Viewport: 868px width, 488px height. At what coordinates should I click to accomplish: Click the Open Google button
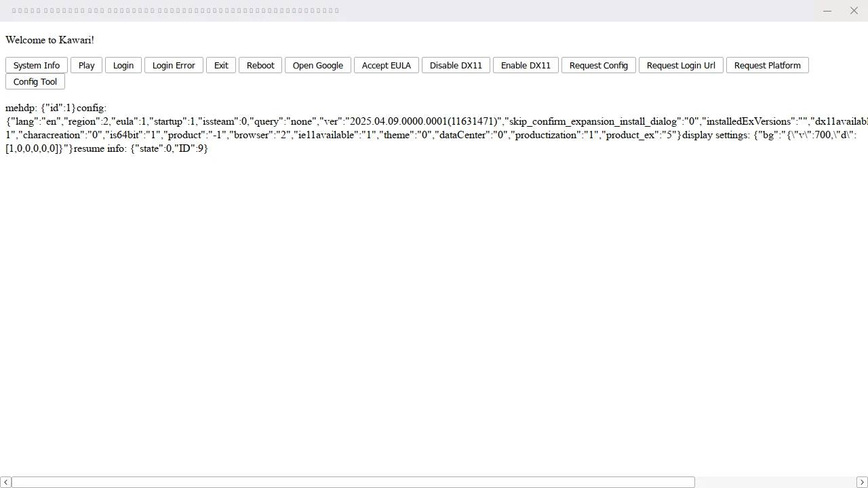pyautogui.click(x=318, y=65)
